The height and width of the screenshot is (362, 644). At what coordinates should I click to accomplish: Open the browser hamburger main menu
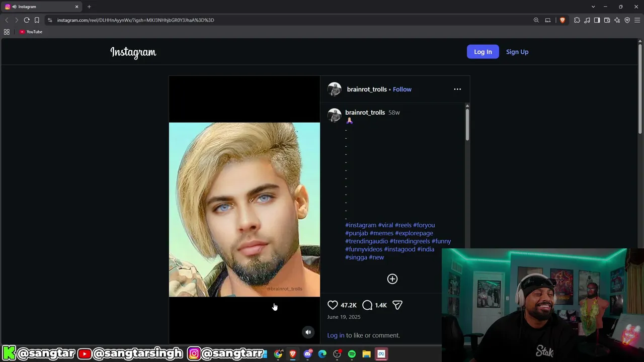pos(637,20)
